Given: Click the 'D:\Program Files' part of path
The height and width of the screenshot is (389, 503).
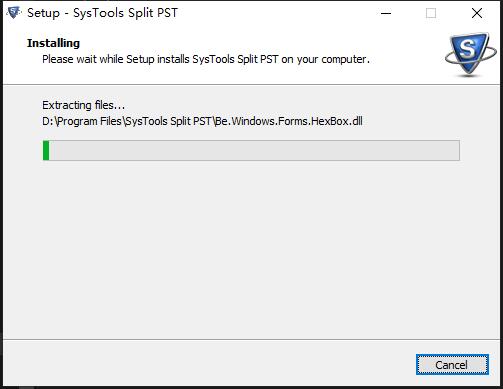Looking at the screenshot, I should click(82, 121).
